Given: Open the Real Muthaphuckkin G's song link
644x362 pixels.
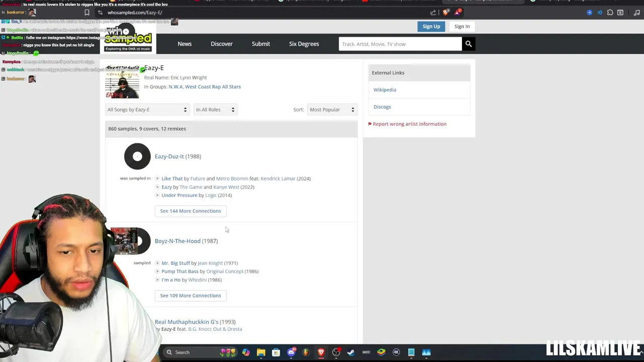Looking at the screenshot, I should (x=187, y=322).
